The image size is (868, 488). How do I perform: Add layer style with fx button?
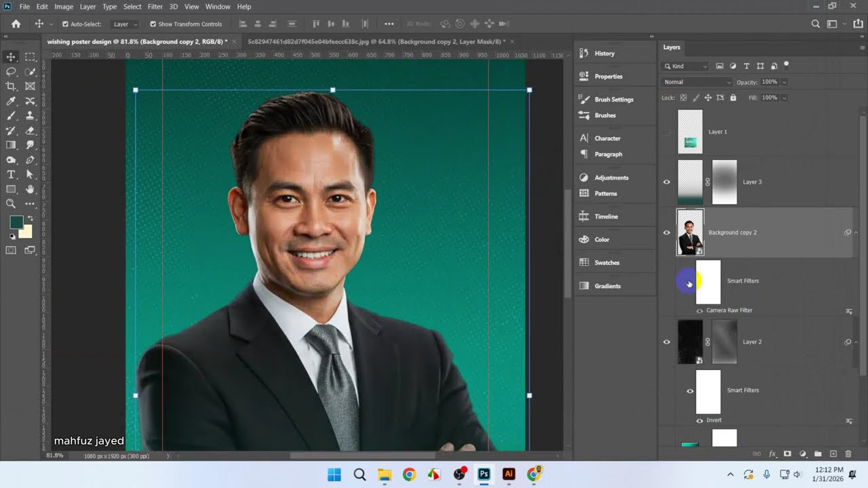(772, 454)
